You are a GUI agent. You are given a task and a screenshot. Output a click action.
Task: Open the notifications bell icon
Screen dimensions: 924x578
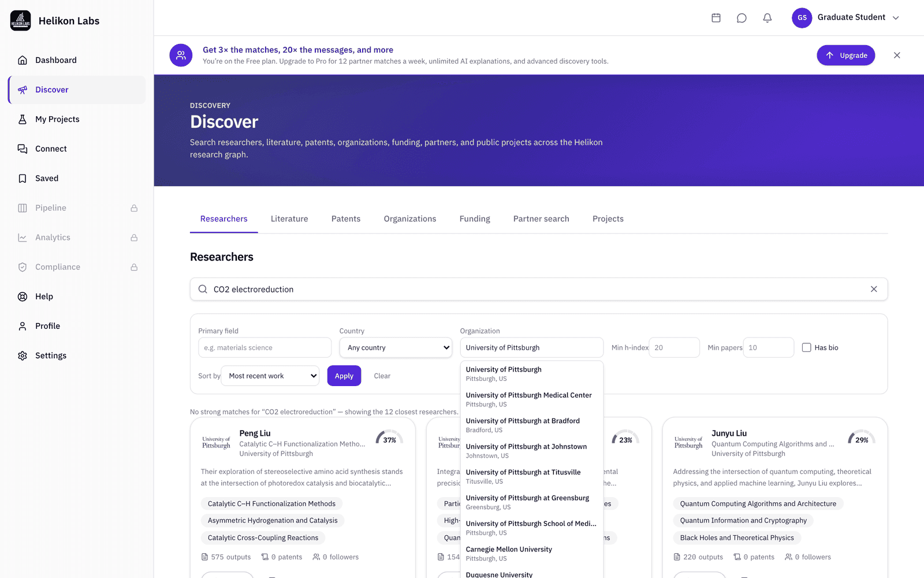767,18
